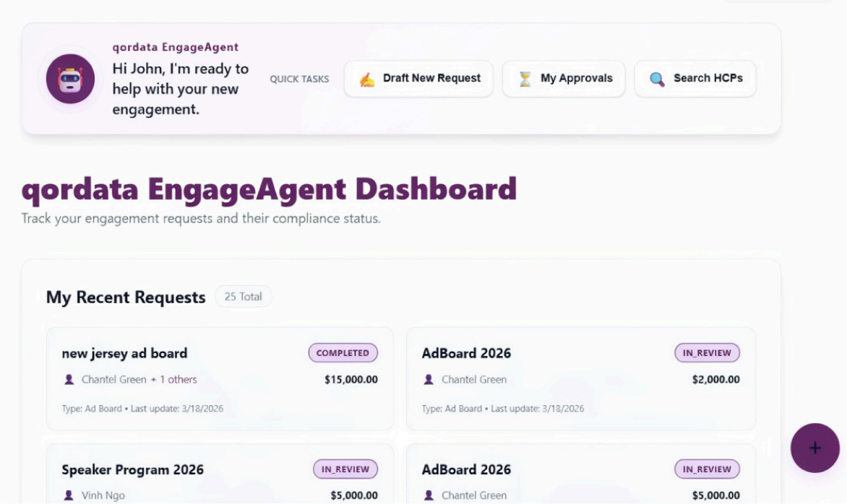
Task: Select IN_REVIEW badge on the $2,000.00 AdBoard card
Action: [707, 353]
